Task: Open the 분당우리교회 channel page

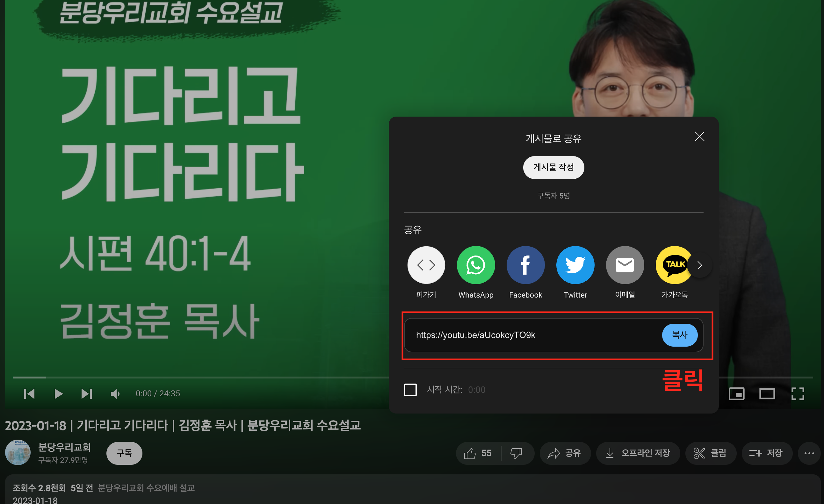Action: point(65,447)
